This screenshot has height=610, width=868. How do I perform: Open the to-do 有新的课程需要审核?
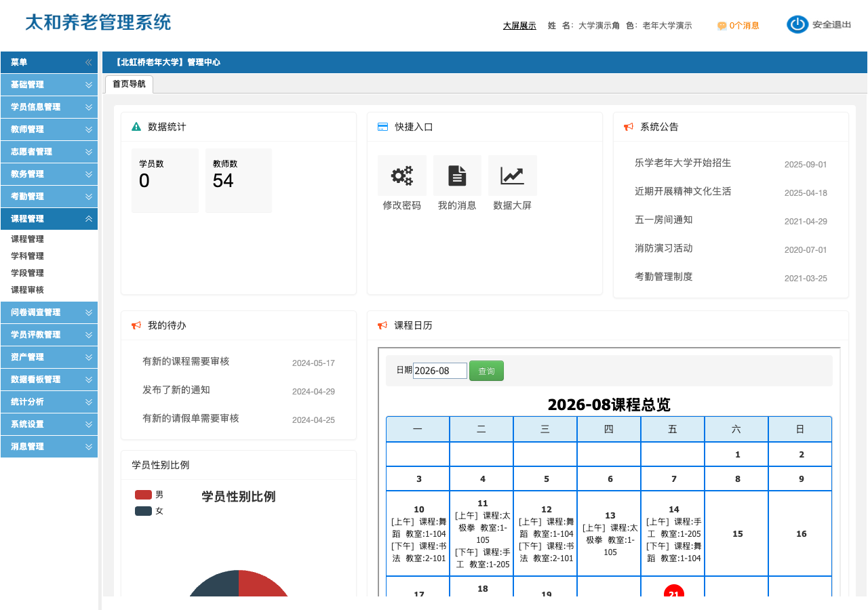pyautogui.click(x=186, y=361)
